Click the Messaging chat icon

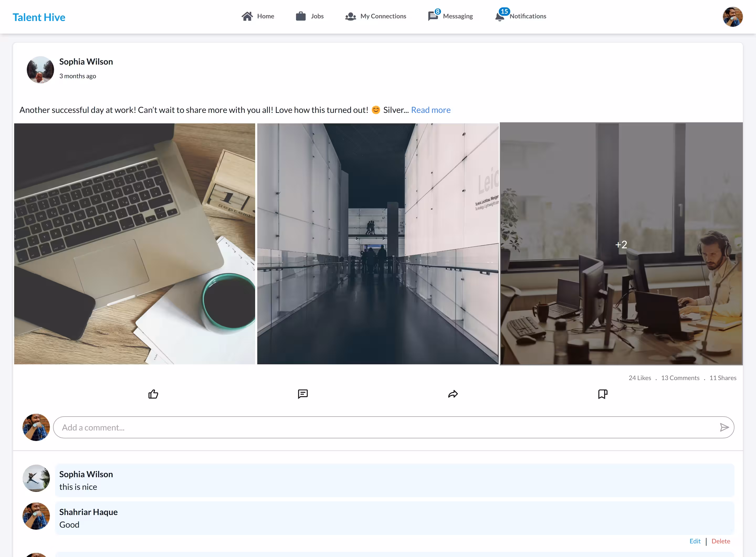click(433, 16)
